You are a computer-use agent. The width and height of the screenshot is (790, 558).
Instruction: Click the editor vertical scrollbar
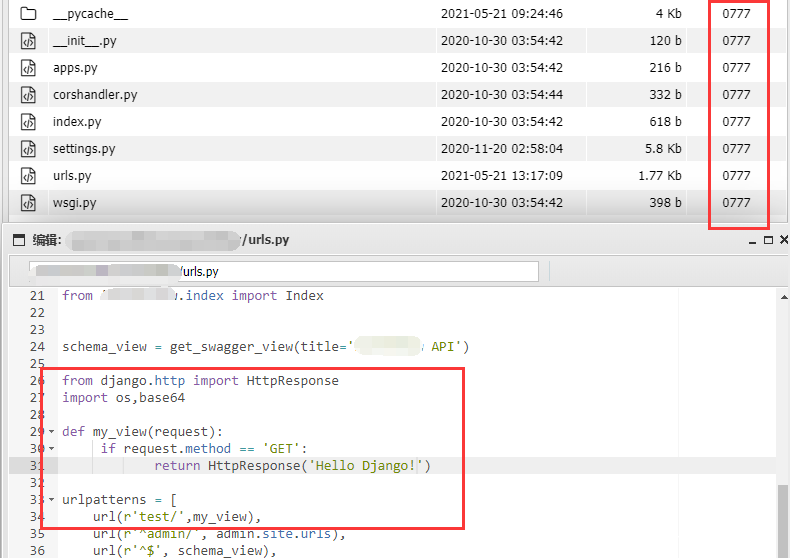click(783, 520)
